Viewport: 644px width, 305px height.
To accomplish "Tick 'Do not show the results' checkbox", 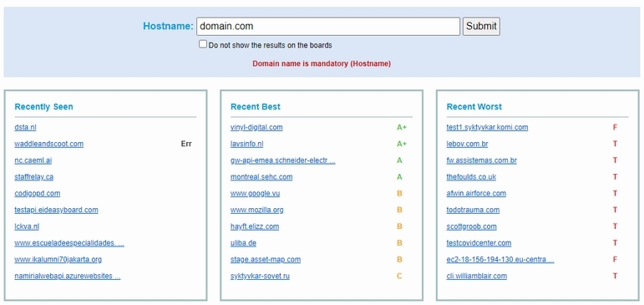I will click(203, 44).
